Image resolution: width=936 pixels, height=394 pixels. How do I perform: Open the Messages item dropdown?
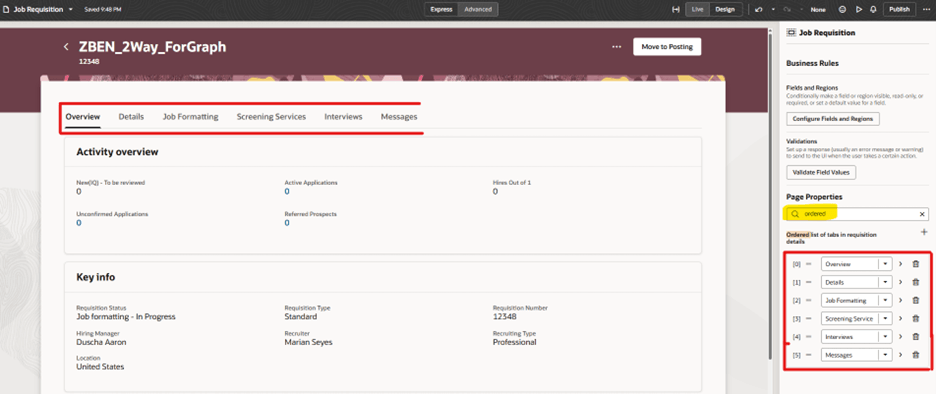[x=885, y=355]
